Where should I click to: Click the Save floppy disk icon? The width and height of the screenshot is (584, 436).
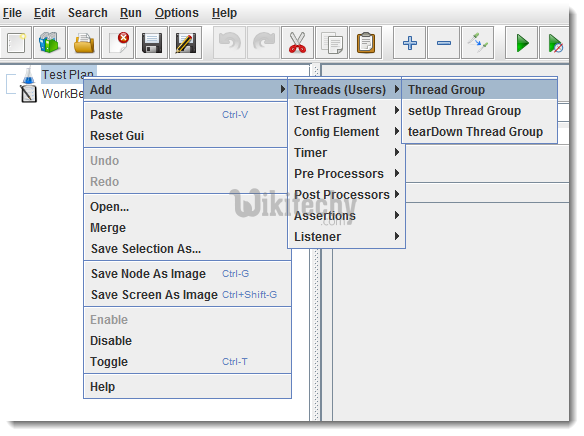click(152, 43)
